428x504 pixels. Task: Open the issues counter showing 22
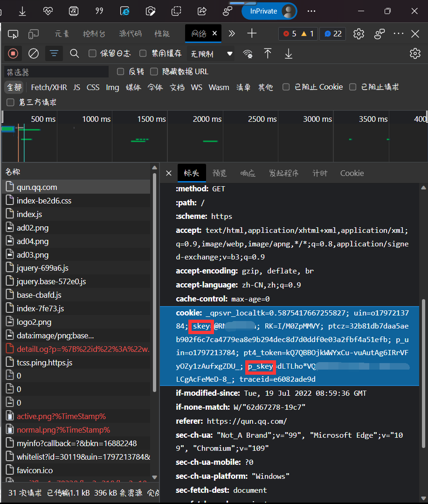click(x=332, y=34)
